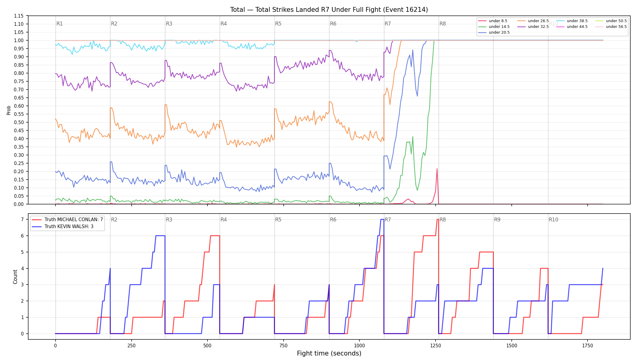Screen dimensions: 637x364
Task: Click the 'Count' y-axis label
Action: point(15,277)
